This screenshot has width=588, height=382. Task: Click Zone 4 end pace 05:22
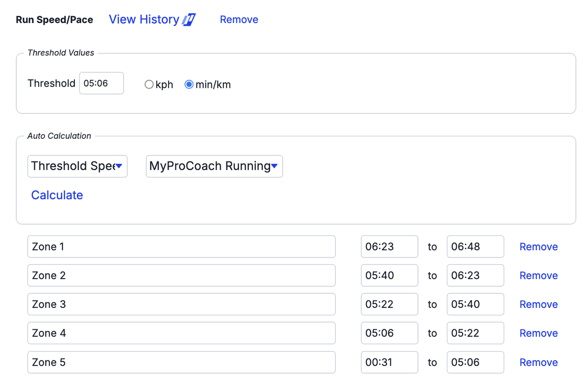[x=475, y=333]
